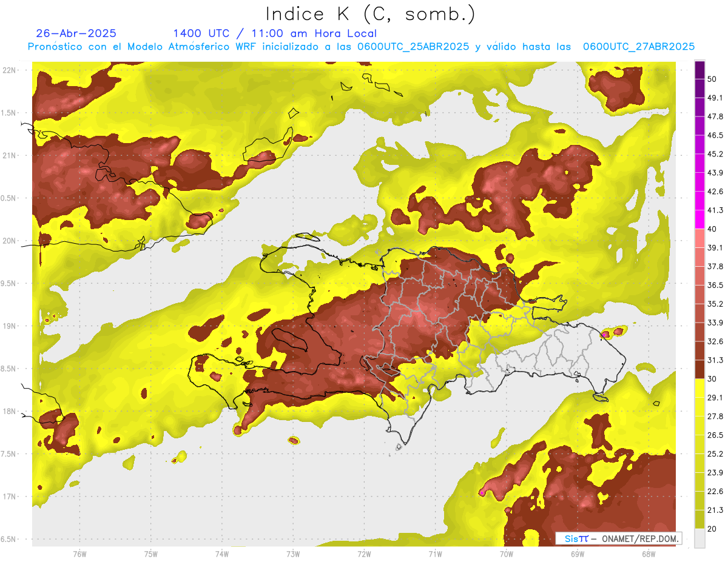Image resolution: width=728 pixels, height=562 pixels.
Task: Click the '20N' latitude axis label
Action: (x=9, y=241)
